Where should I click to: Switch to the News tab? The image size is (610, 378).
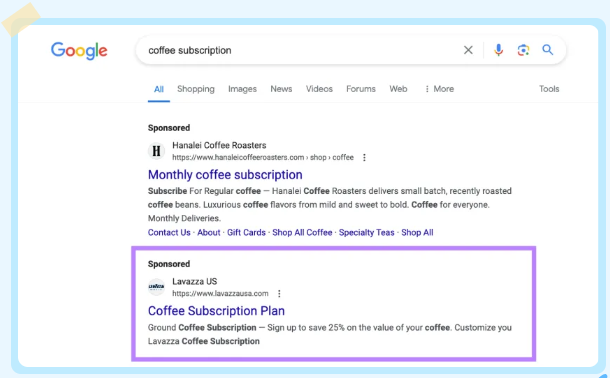(x=281, y=89)
